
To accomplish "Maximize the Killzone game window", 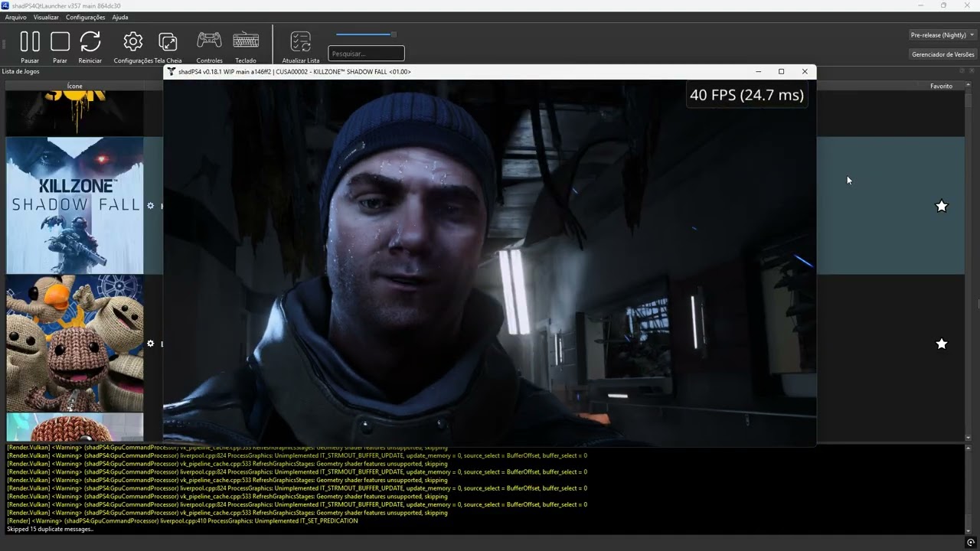I will click(x=781, y=71).
